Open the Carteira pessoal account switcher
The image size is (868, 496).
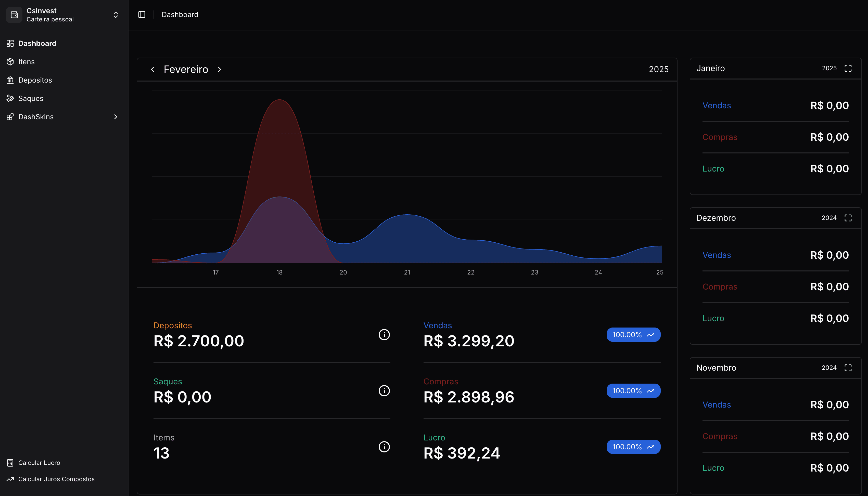(116, 15)
